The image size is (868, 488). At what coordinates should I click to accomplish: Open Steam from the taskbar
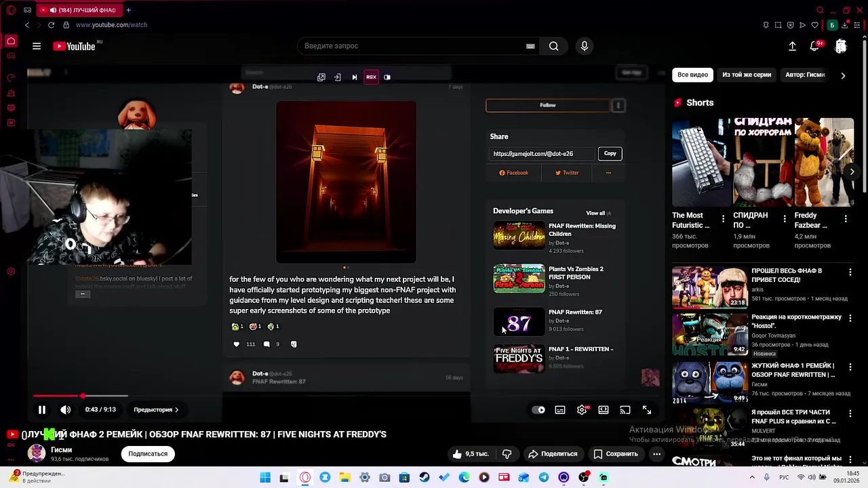[424, 478]
